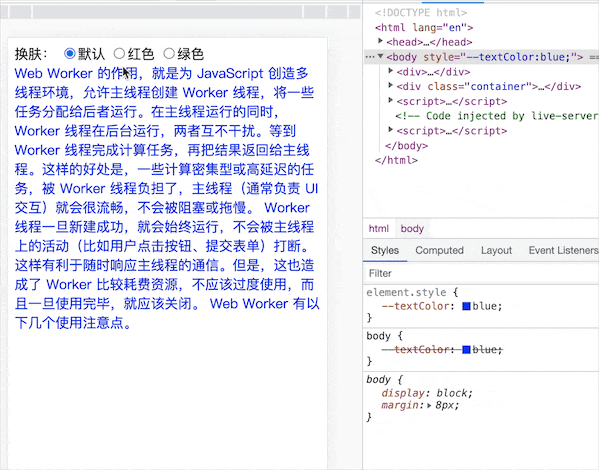The width and height of the screenshot is (599, 470).
Task: Select the 绿色 skin radio button
Action: (x=169, y=53)
